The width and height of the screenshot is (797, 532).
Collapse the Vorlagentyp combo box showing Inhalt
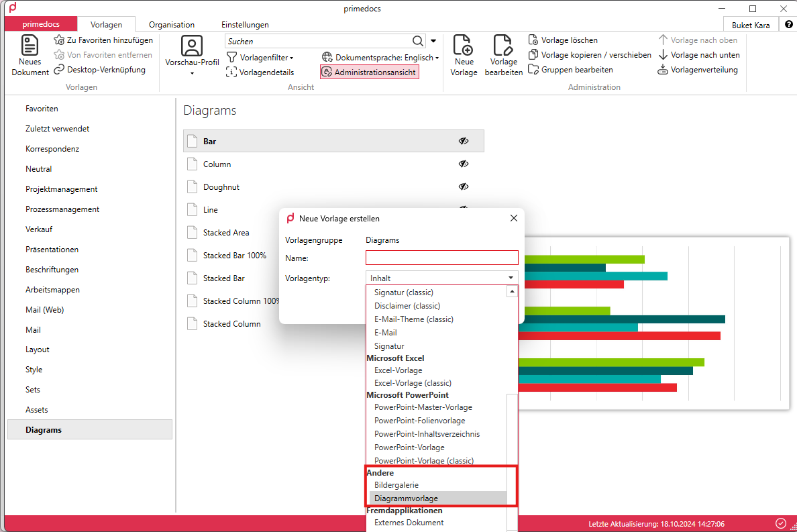pyautogui.click(x=441, y=278)
